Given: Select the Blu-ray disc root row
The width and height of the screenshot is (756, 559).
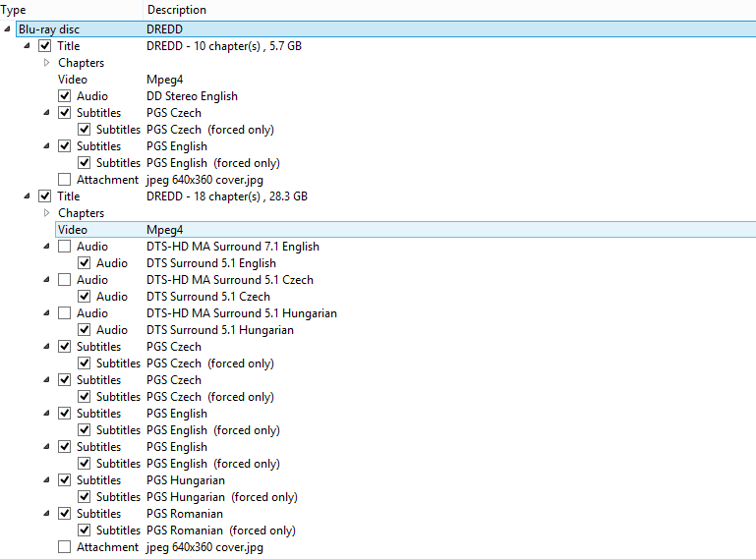Looking at the screenshot, I should (x=385, y=29).
